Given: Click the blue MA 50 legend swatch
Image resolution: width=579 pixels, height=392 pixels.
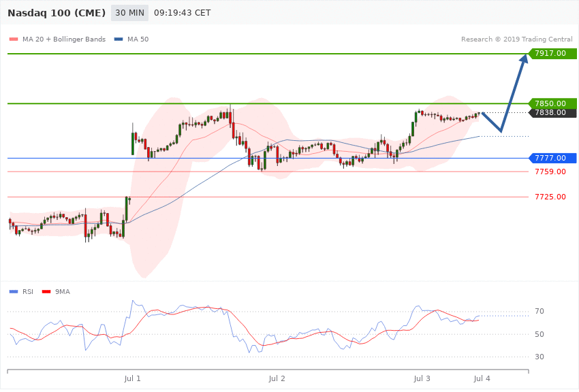Looking at the screenshot, I should point(119,39).
